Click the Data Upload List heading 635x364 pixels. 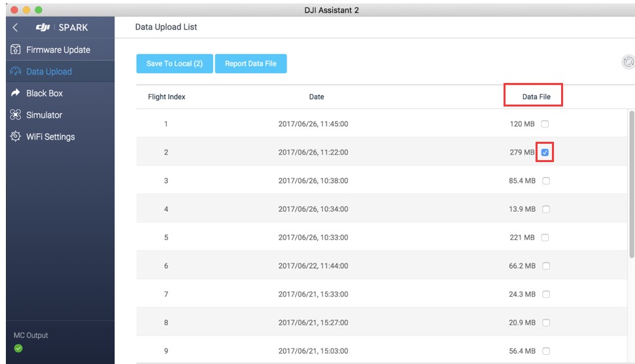coord(166,27)
